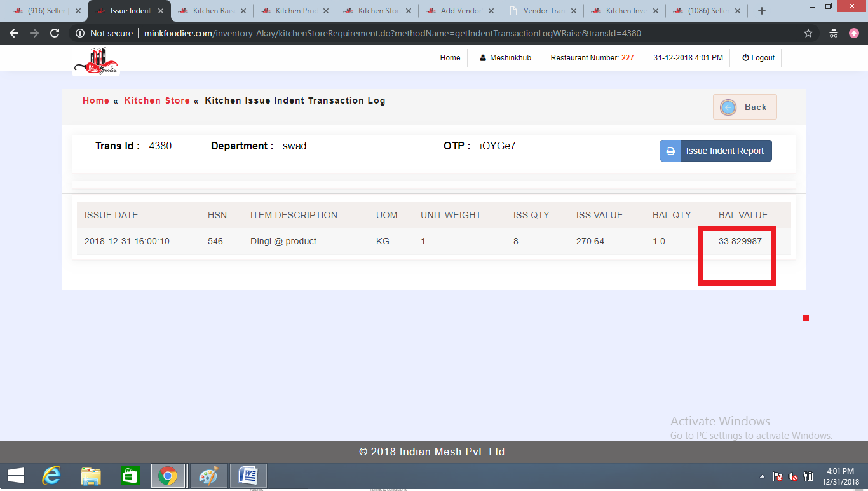Click the 2018-12-31 16:00:10 date cell

(x=127, y=241)
